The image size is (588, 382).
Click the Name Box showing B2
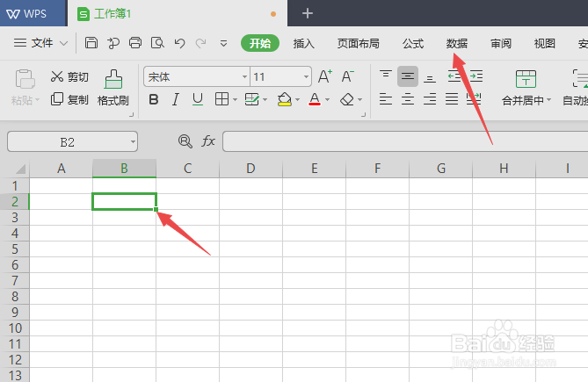click(72, 141)
